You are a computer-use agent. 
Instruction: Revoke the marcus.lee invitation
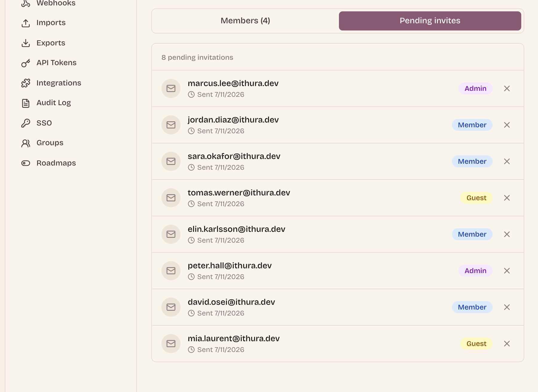507,88
